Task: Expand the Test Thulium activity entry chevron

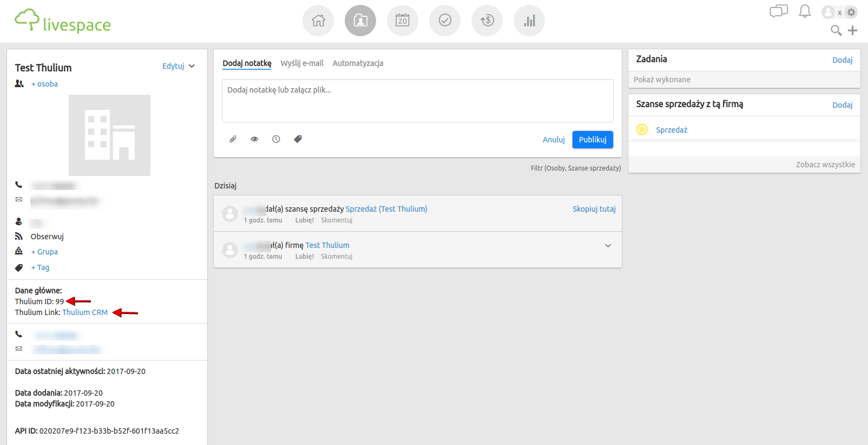Action: tap(608, 246)
